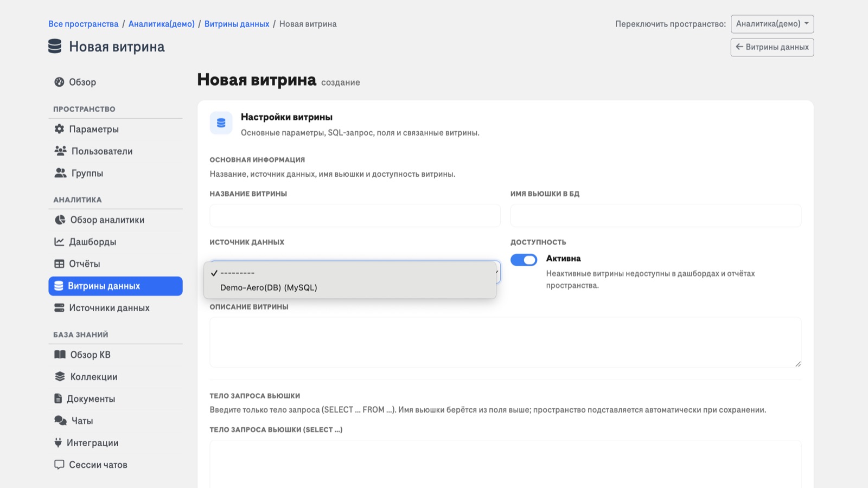Go to Коллекции section
Viewport: 868px width, 488px height.
pos(115,376)
